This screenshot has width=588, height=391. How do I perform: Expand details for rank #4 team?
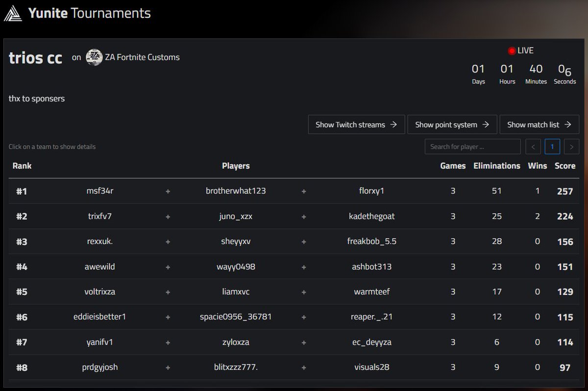point(294,267)
